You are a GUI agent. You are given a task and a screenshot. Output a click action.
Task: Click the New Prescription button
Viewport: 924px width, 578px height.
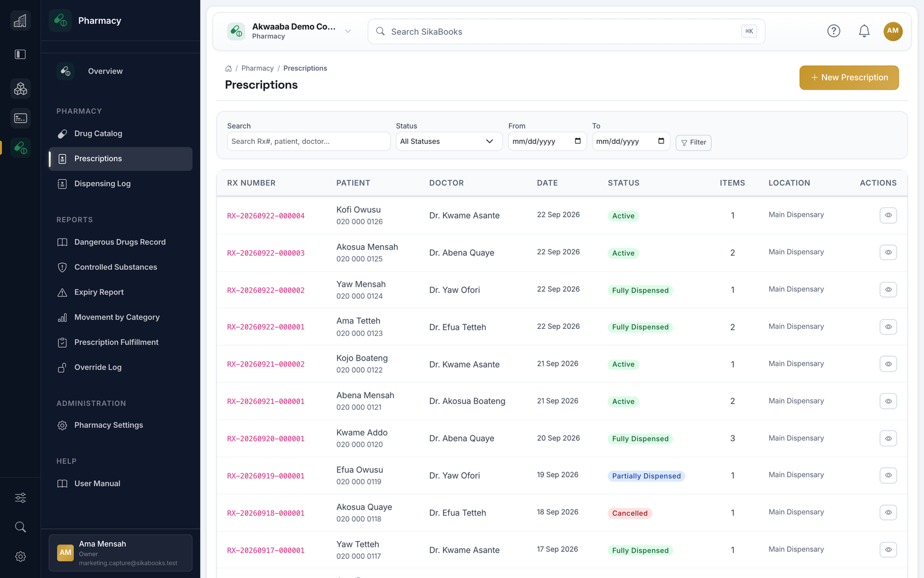point(849,77)
